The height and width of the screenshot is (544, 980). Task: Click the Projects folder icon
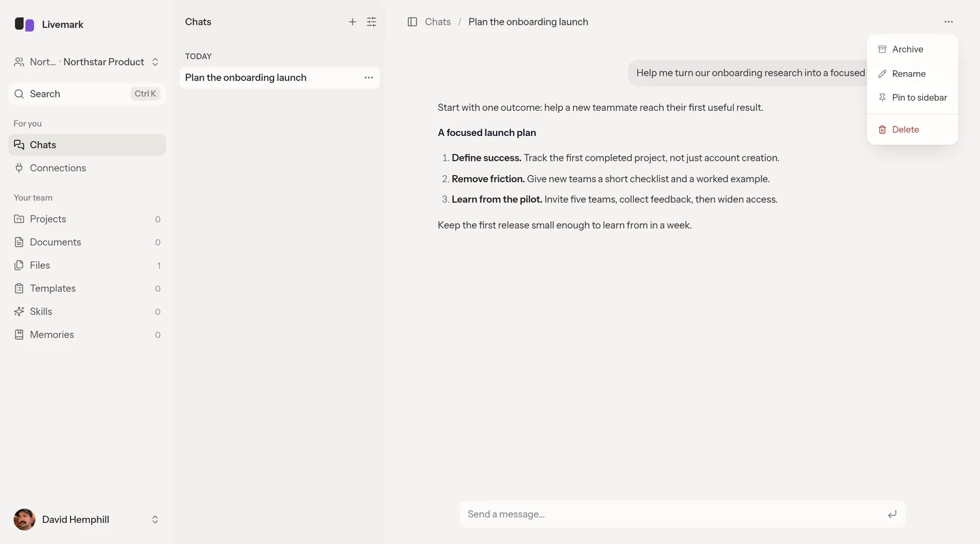[x=19, y=219]
